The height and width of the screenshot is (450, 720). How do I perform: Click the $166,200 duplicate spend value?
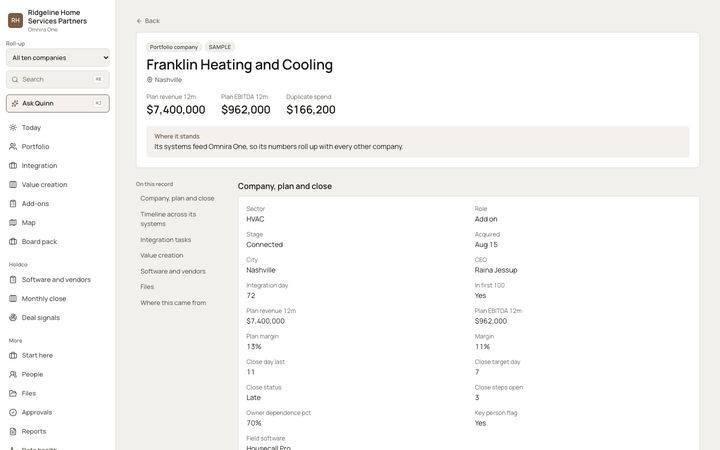311,110
